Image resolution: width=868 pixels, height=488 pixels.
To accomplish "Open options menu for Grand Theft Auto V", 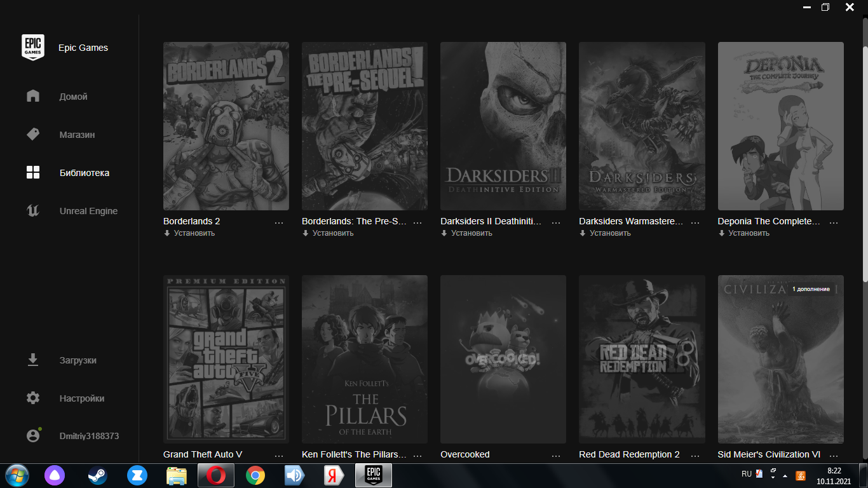I will pyautogui.click(x=279, y=456).
